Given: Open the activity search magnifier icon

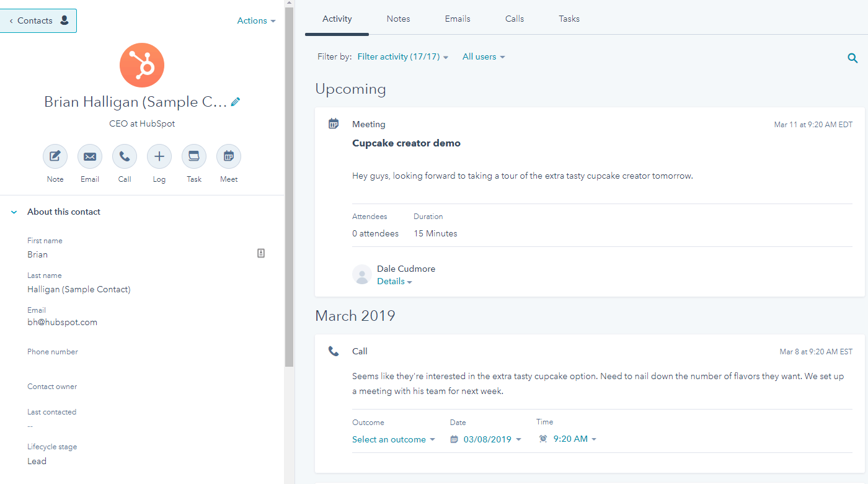Looking at the screenshot, I should [852, 58].
